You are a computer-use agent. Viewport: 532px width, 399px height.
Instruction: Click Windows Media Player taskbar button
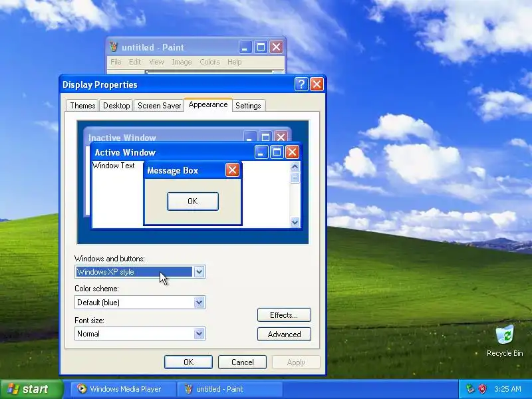point(124,389)
